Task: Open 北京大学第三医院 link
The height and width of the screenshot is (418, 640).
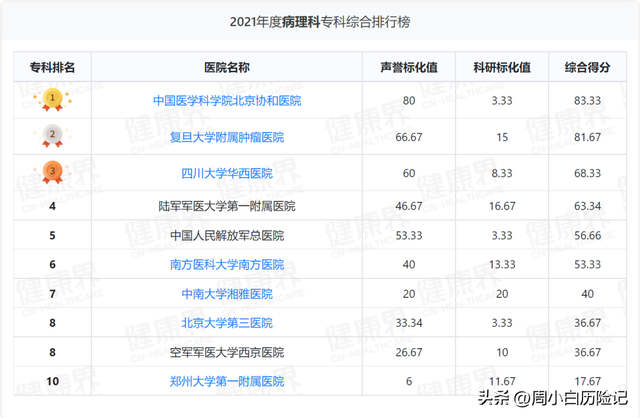Action: pos(227,323)
